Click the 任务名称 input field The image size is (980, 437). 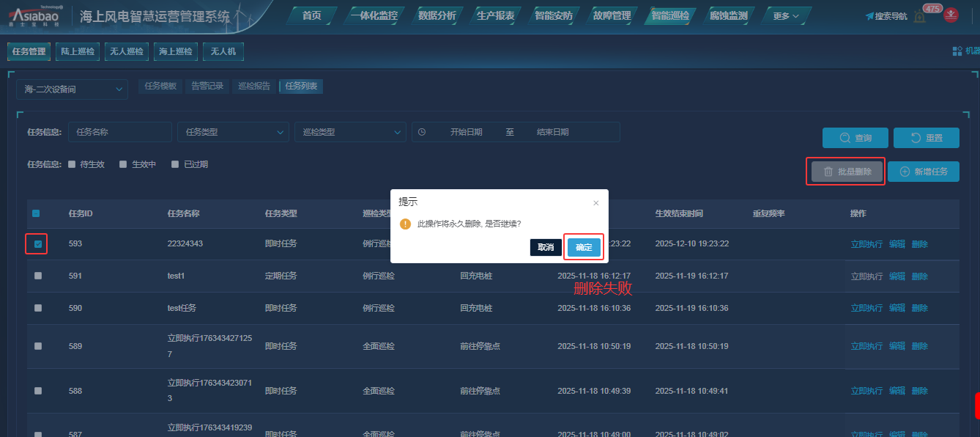click(x=120, y=132)
